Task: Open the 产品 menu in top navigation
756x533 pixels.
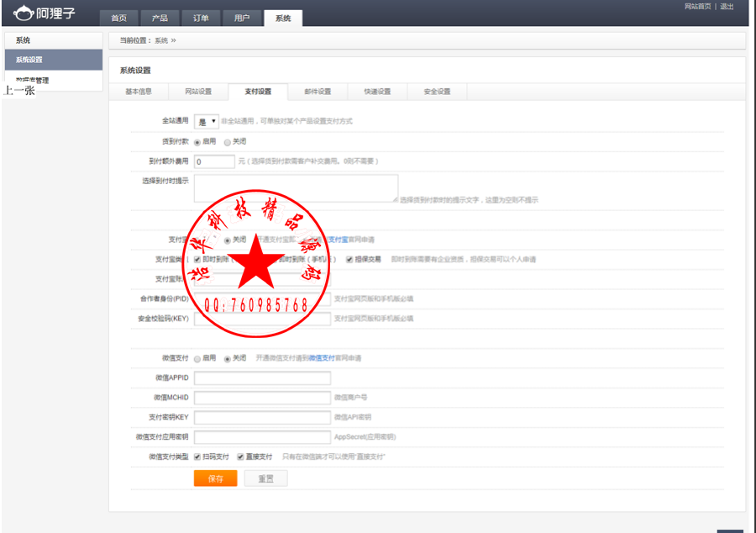Action: click(x=160, y=18)
